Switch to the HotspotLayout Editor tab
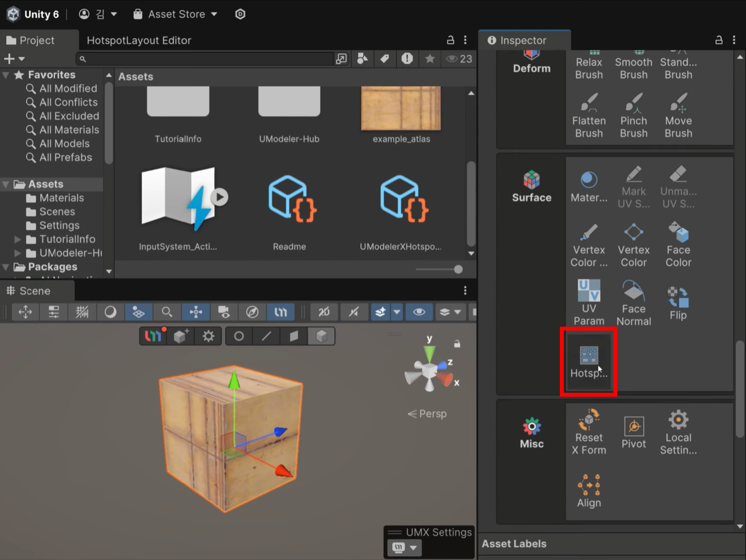This screenshot has height=560, width=746. [x=139, y=40]
